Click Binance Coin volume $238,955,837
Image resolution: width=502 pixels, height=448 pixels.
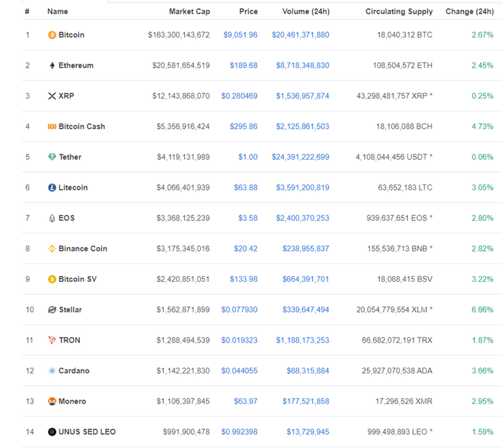click(x=306, y=249)
